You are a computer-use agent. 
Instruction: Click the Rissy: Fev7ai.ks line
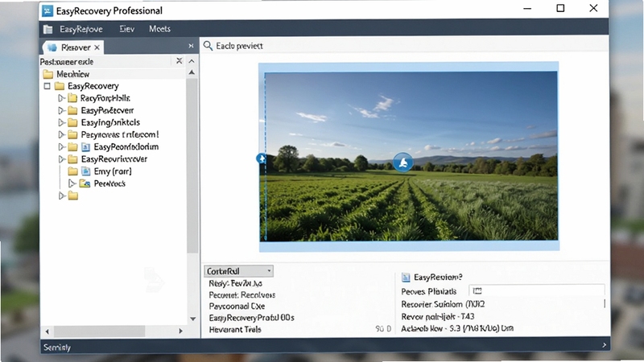pyautogui.click(x=235, y=284)
